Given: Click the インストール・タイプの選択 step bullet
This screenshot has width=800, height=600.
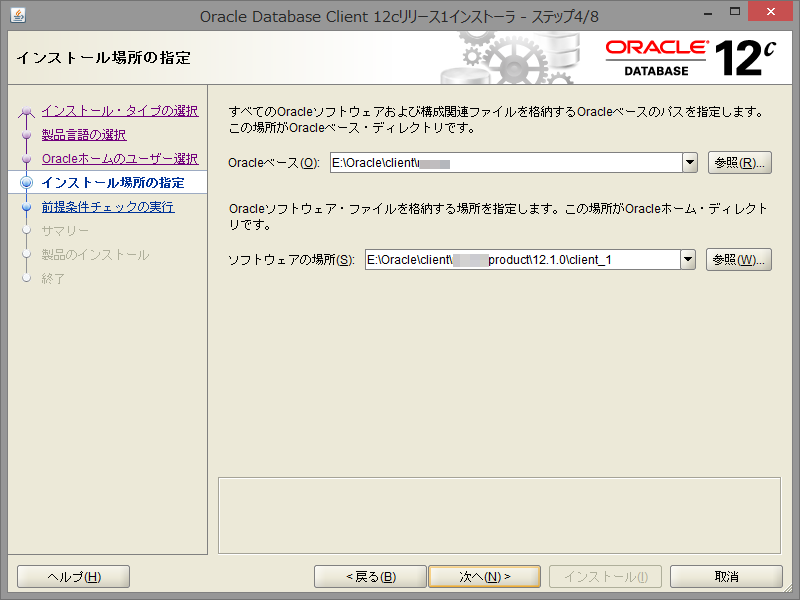Looking at the screenshot, I should [x=27, y=111].
